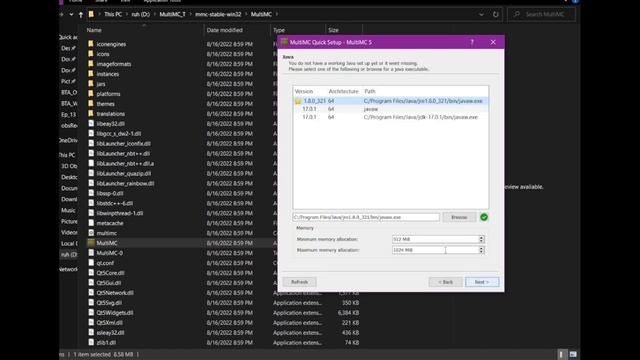
Task: Select Java version 1.8.0_321 row
Action: [x=391, y=101]
